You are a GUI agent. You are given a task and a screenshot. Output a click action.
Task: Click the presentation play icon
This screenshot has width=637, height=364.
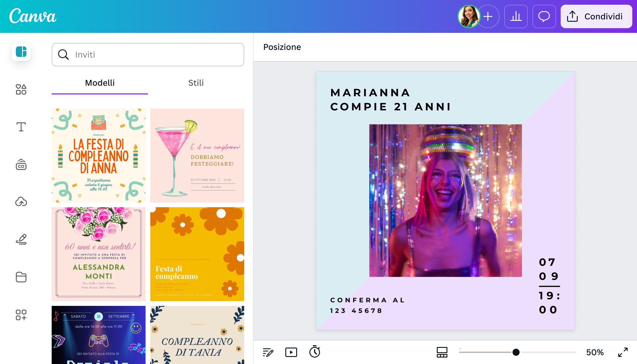(x=291, y=352)
